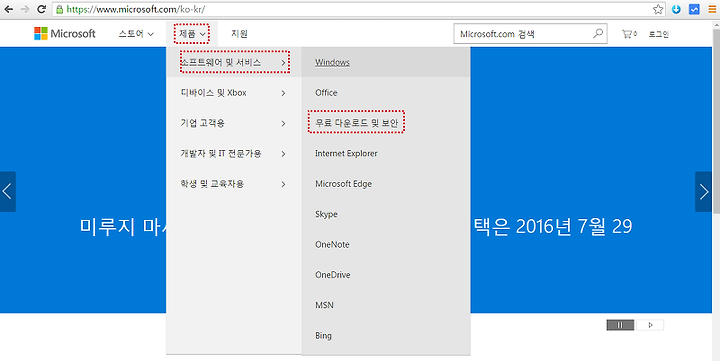Open the shopping cart
Viewport: 720px width, 361px height.
click(x=629, y=34)
